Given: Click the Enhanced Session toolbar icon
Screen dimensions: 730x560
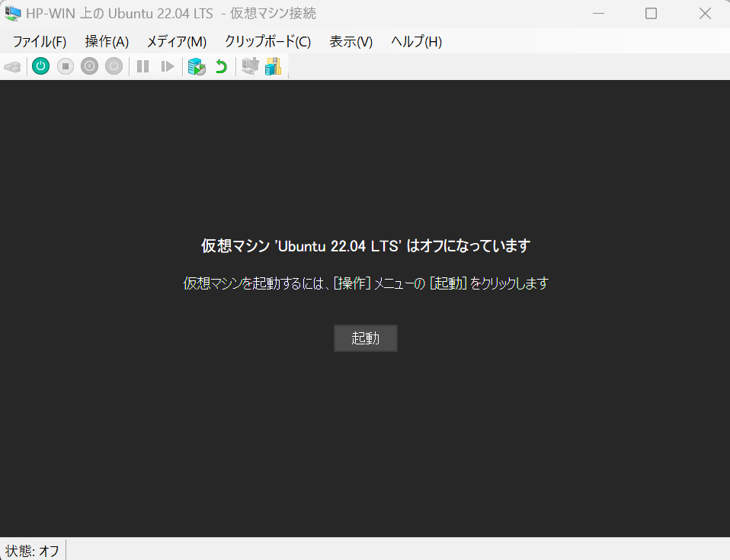Looking at the screenshot, I should tap(250, 66).
